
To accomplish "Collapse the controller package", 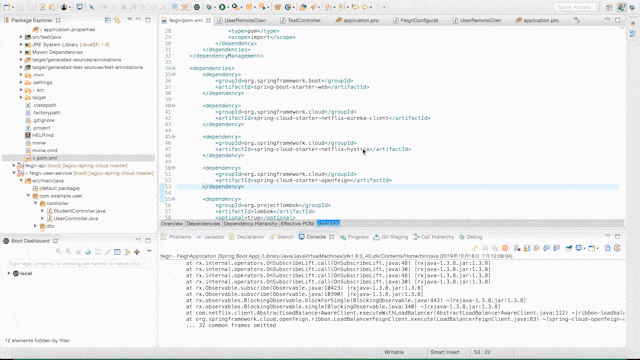I will (36, 203).
